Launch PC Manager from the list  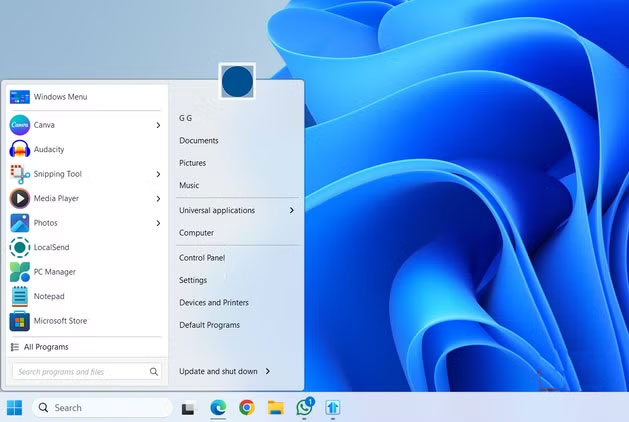point(54,272)
